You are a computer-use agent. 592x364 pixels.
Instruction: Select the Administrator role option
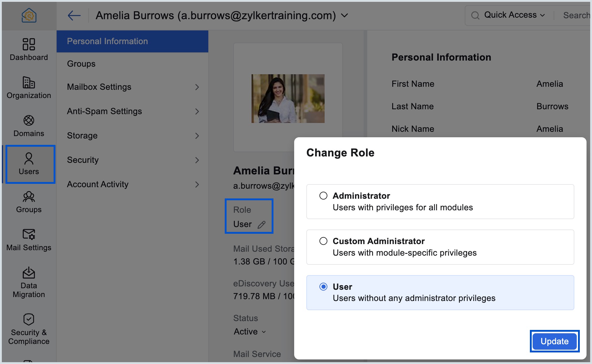[323, 196]
